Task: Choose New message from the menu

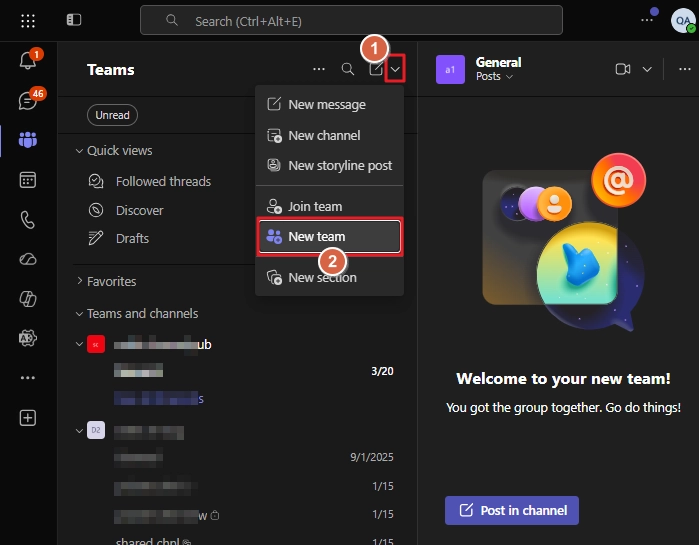Action: (x=329, y=104)
